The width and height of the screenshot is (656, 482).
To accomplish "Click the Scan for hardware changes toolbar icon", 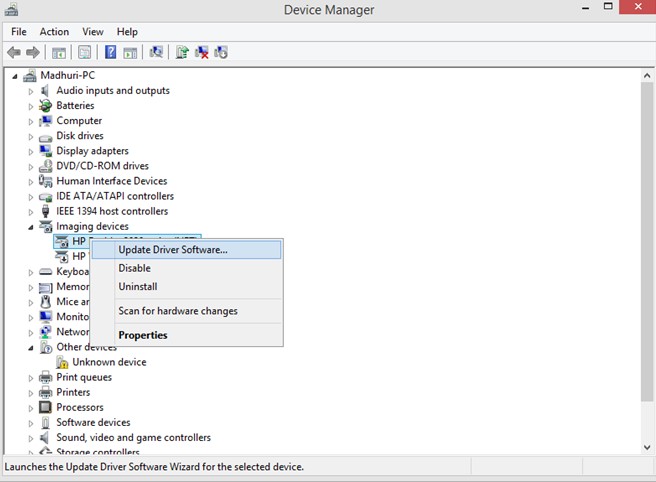I will click(x=156, y=52).
